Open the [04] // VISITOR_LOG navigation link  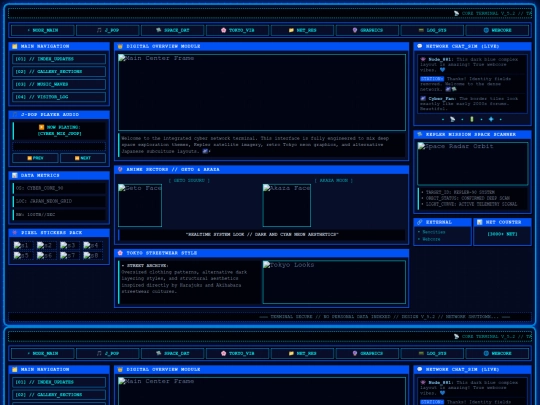tap(59, 97)
